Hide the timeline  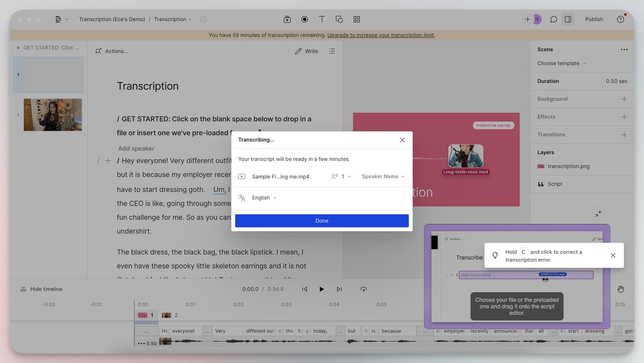coord(41,289)
